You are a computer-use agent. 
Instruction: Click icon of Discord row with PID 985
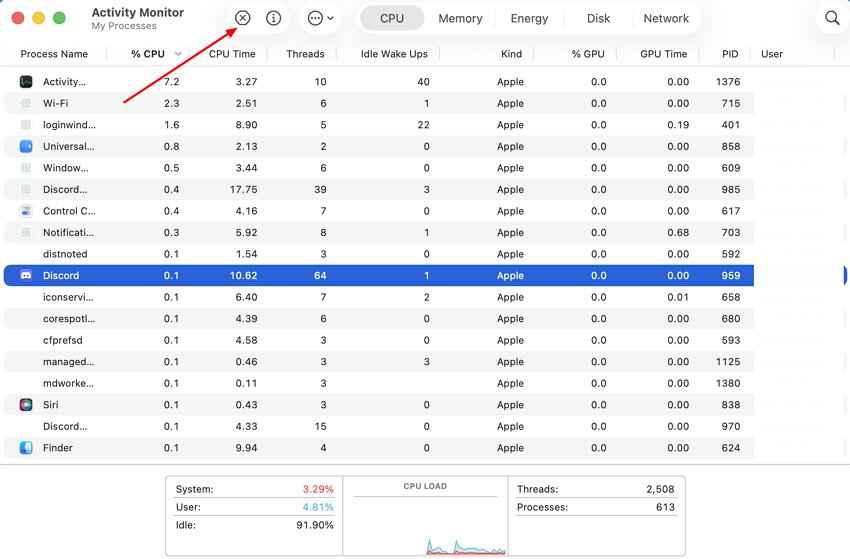tap(26, 189)
